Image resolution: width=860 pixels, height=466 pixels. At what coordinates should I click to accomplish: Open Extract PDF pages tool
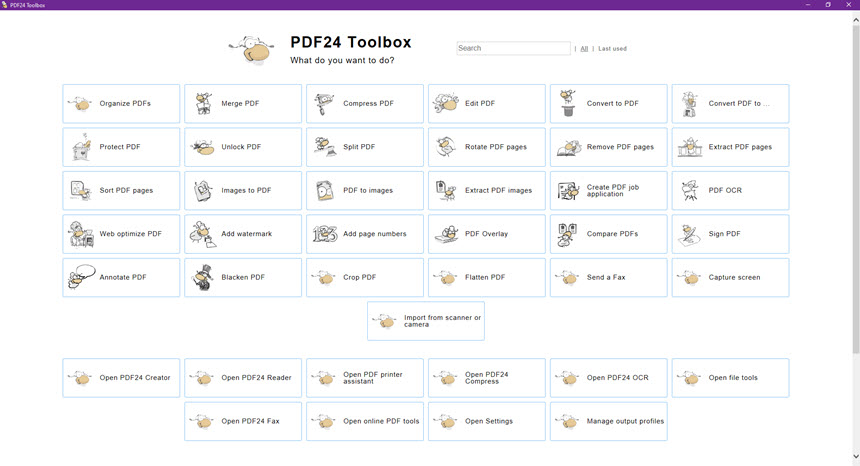pos(730,147)
